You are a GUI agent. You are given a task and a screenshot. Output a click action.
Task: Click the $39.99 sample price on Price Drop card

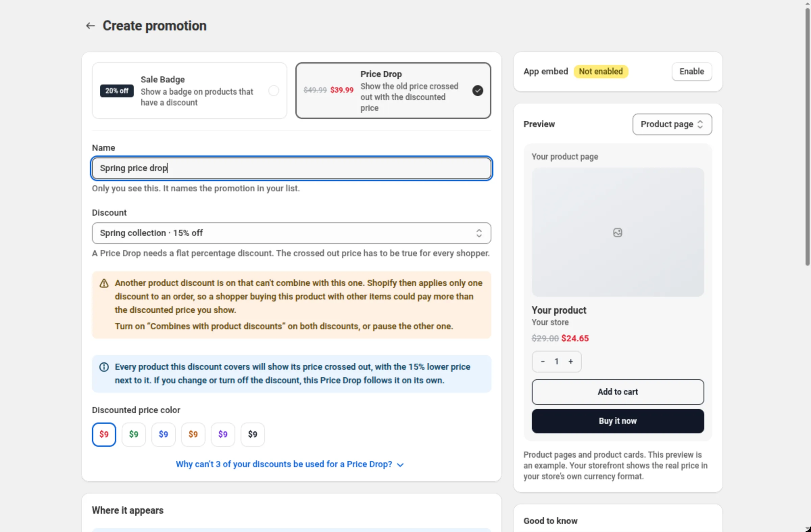[x=342, y=90]
